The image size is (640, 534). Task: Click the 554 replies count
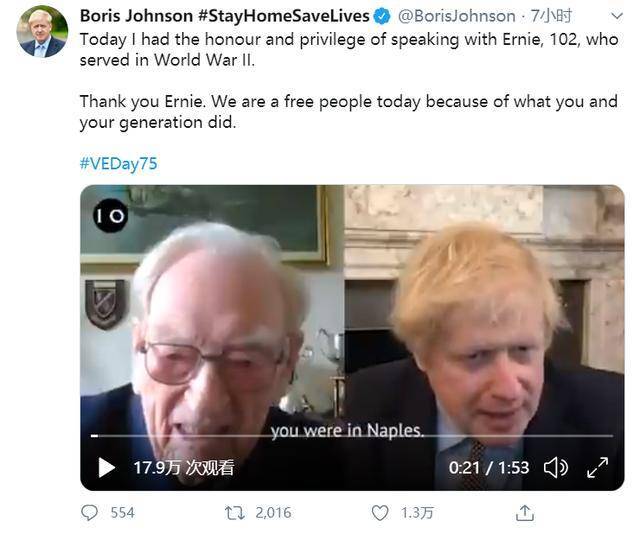[122, 513]
